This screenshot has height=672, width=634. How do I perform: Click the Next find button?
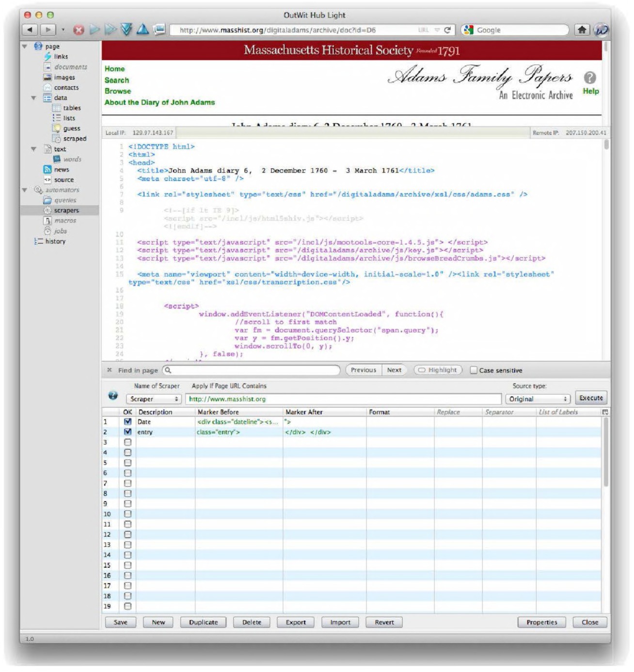pyautogui.click(x=394, y=370)
